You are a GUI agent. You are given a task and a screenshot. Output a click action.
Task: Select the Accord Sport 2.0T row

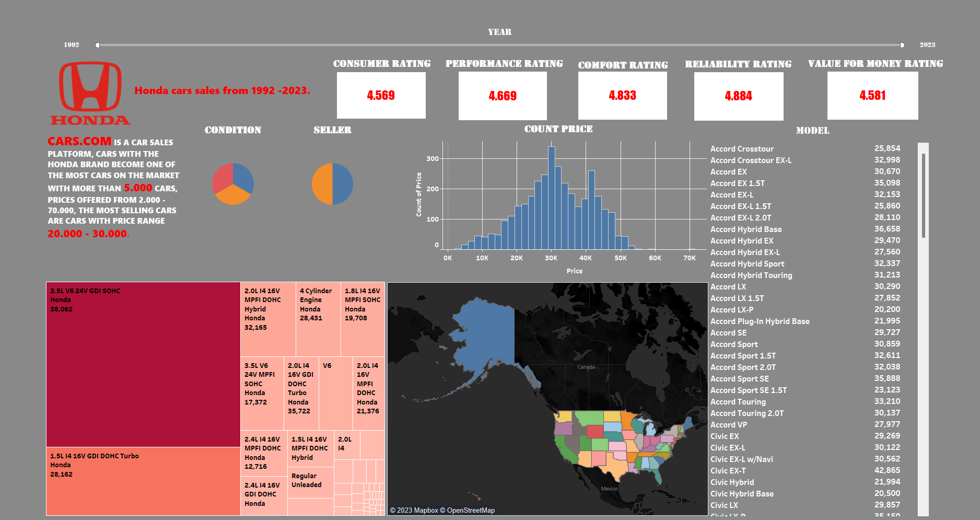point(805,367)
